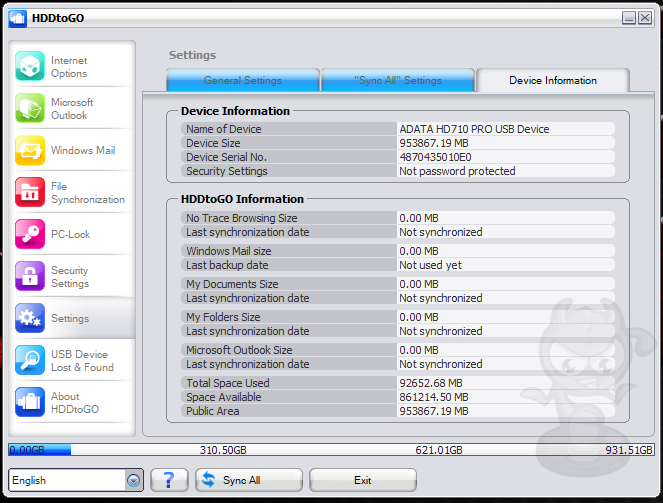Click the Microsoft Outlook Size label
Viewport: 663px width, 503px height.
coord(239,350)
